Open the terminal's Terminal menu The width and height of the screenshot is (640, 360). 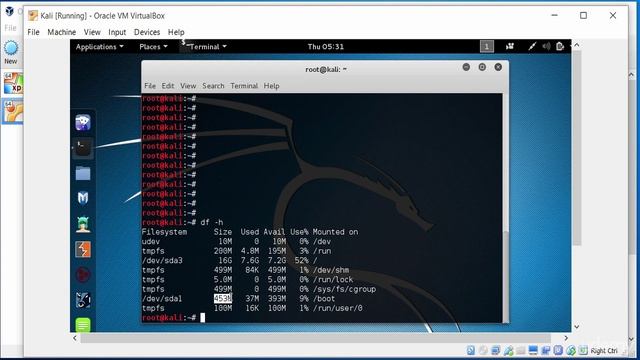[x=244, y=86]
